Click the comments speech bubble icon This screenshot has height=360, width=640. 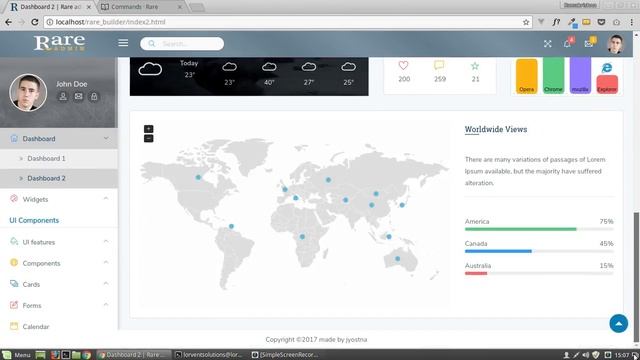click(439, 65)
